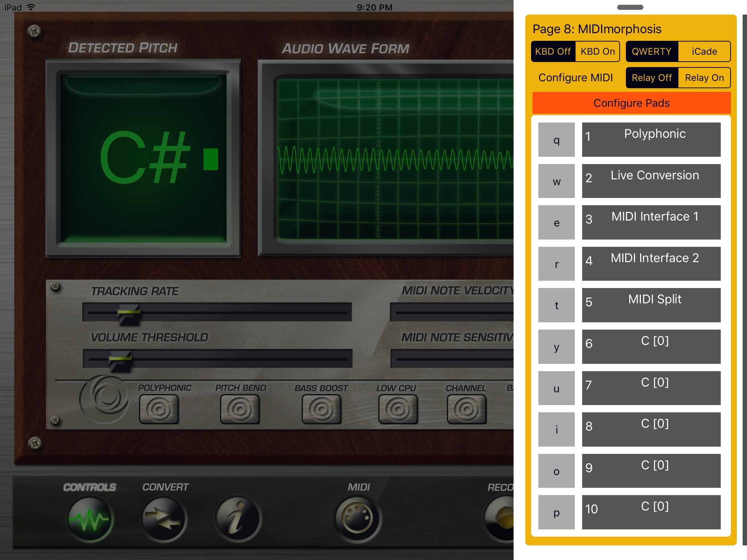Tap pad 10 C [0]
Viewport: 747px width, 560px height.
coord(651,512)
